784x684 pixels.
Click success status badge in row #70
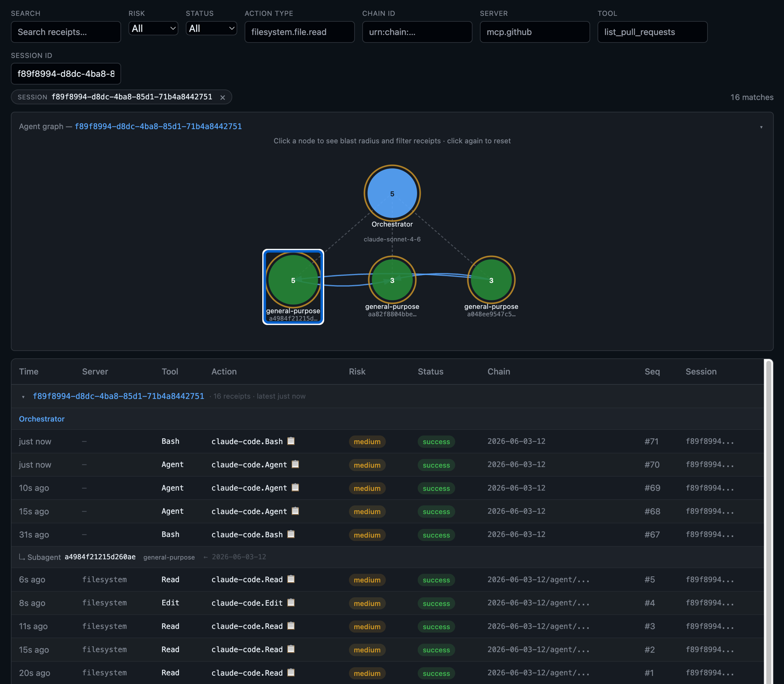tap(436, 465)
